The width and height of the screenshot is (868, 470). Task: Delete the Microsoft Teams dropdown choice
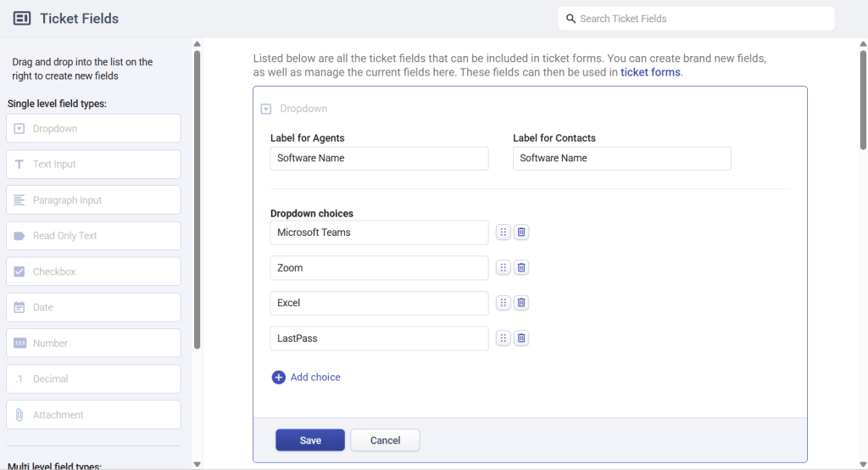pyautogui.click(x=521, y=232)
